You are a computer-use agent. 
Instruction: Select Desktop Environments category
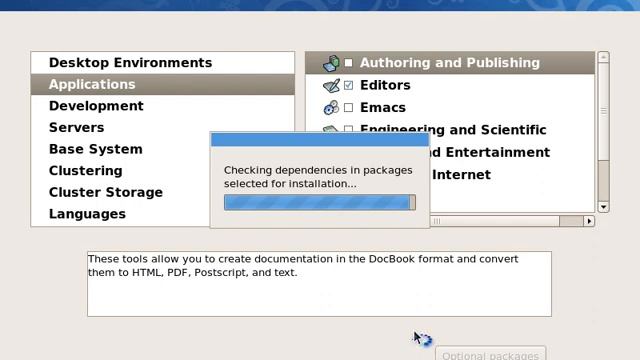coord(162,63)
